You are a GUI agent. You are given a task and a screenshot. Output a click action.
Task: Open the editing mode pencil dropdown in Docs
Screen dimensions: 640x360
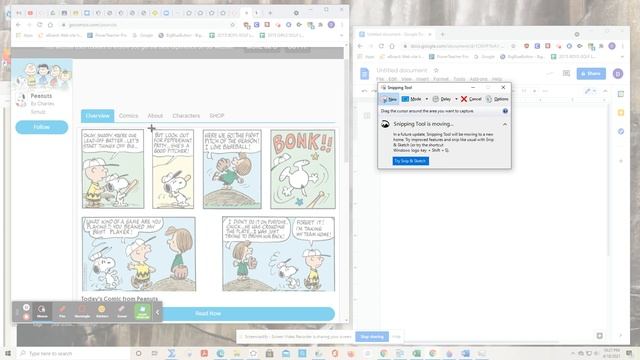[x=590, y=91]
